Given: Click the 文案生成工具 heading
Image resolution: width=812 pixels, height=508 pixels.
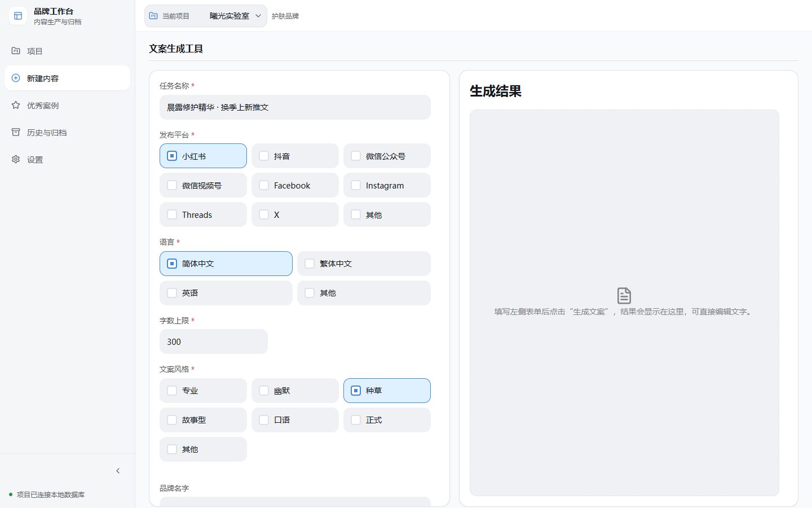Looking at the screenshot, I should point(176,49).
